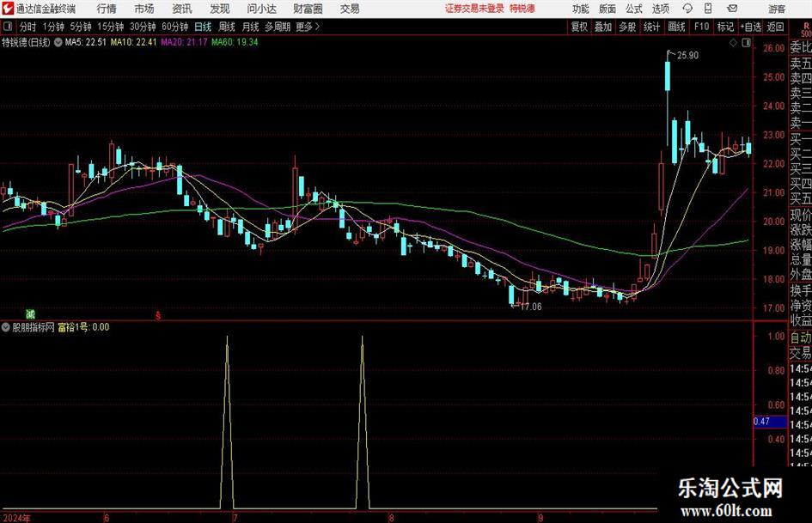Click the MA20: 21.17 label
812x523 pixels.
tap(184, 42)
